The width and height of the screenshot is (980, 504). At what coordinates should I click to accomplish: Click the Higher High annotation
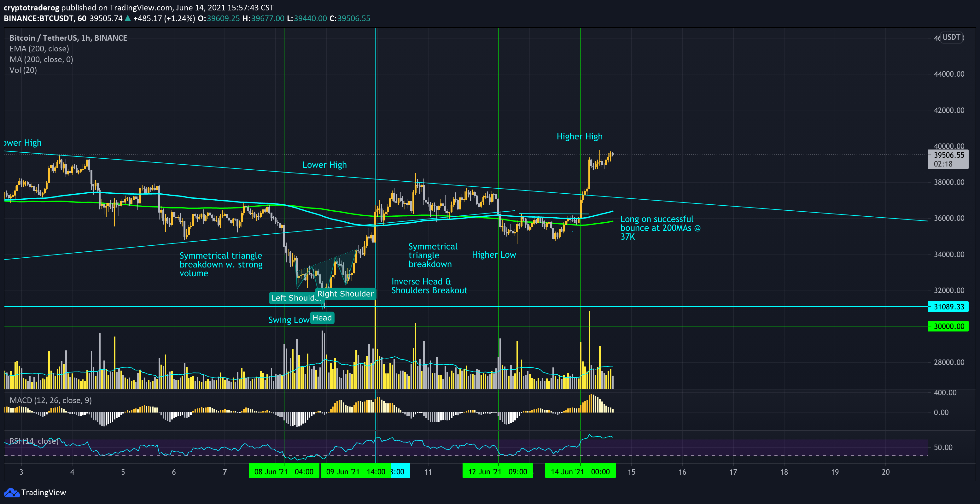click(x=580, y=137)
